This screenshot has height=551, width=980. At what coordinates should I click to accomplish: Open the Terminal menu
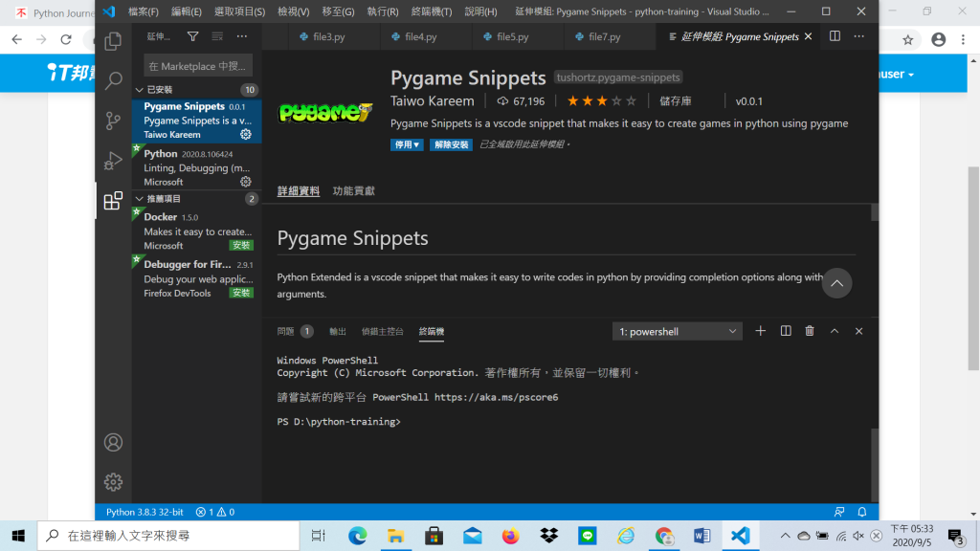point(432,11)
